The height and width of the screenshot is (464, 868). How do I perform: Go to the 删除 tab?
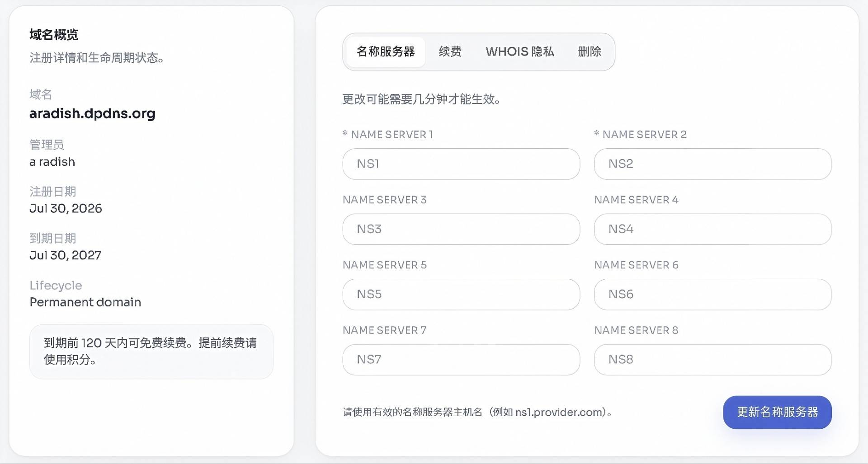tap(590, 52)
